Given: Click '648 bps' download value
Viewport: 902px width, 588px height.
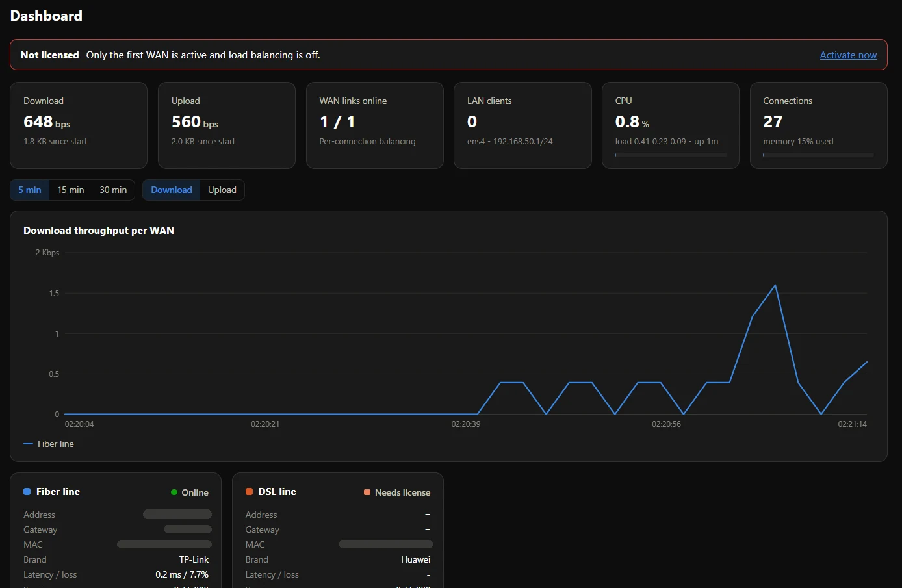Looking at the screenshot, I should pos(47,121).
